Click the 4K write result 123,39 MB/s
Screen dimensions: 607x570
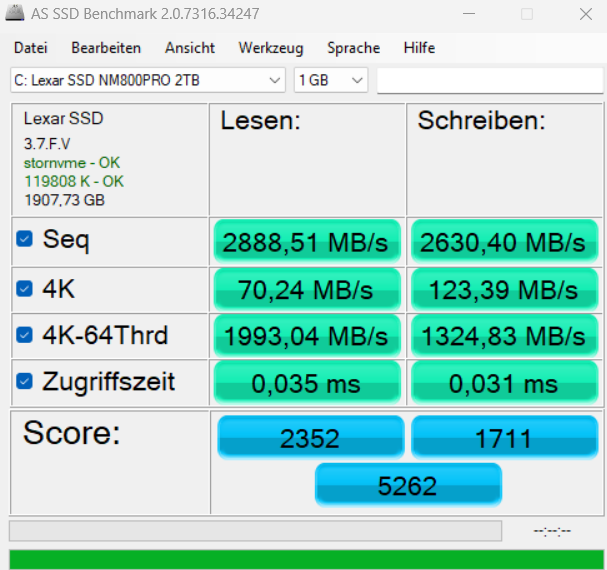[x=504, y=290]
